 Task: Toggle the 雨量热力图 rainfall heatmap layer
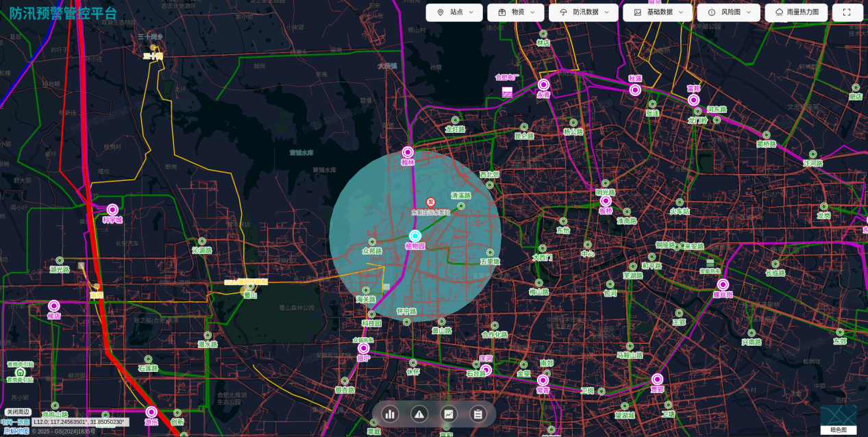click(796, 12)
